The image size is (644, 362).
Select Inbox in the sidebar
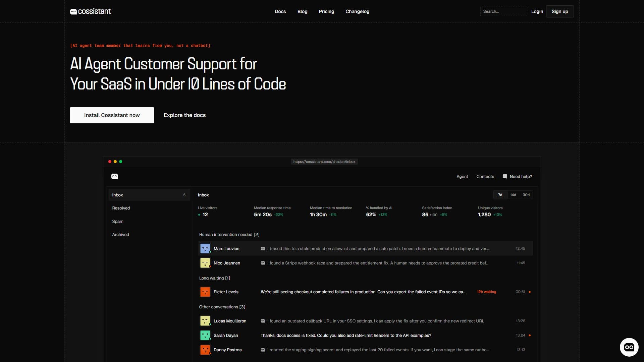click(149, 195)
